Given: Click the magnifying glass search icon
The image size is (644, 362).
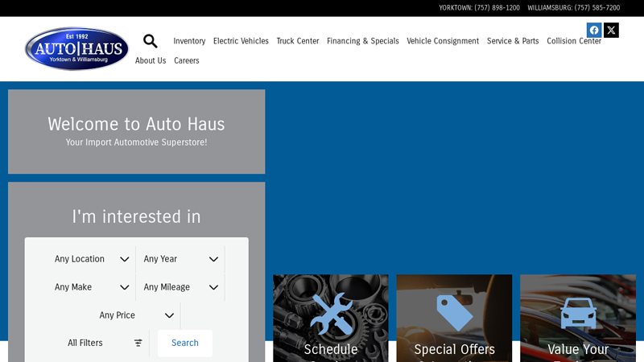Looking at the screenshot, I should pos(151,41).
